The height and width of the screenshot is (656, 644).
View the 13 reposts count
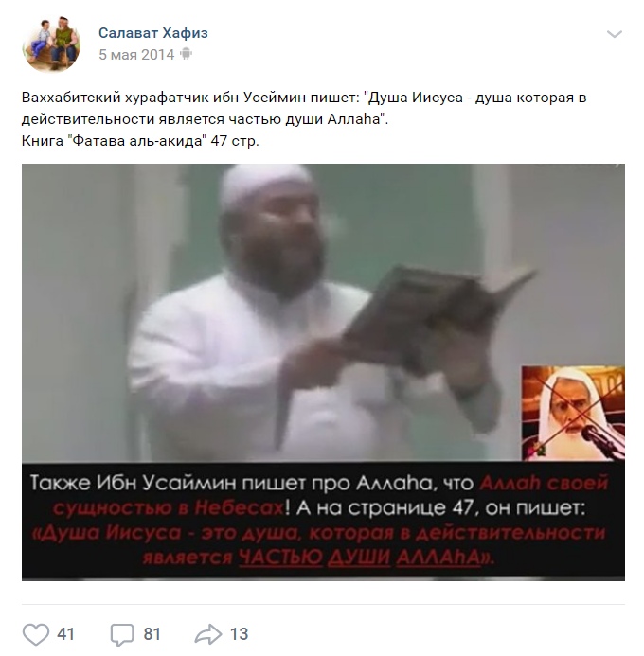point(239,634)
